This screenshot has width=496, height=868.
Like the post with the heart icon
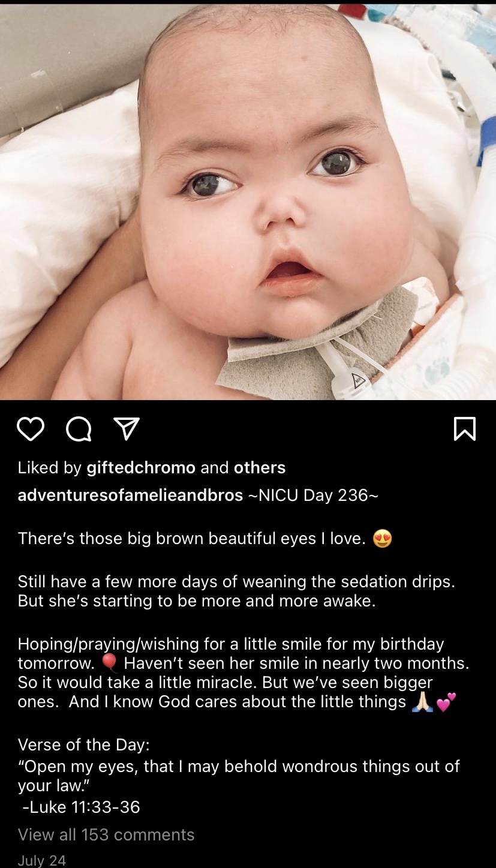pos(31,429)
